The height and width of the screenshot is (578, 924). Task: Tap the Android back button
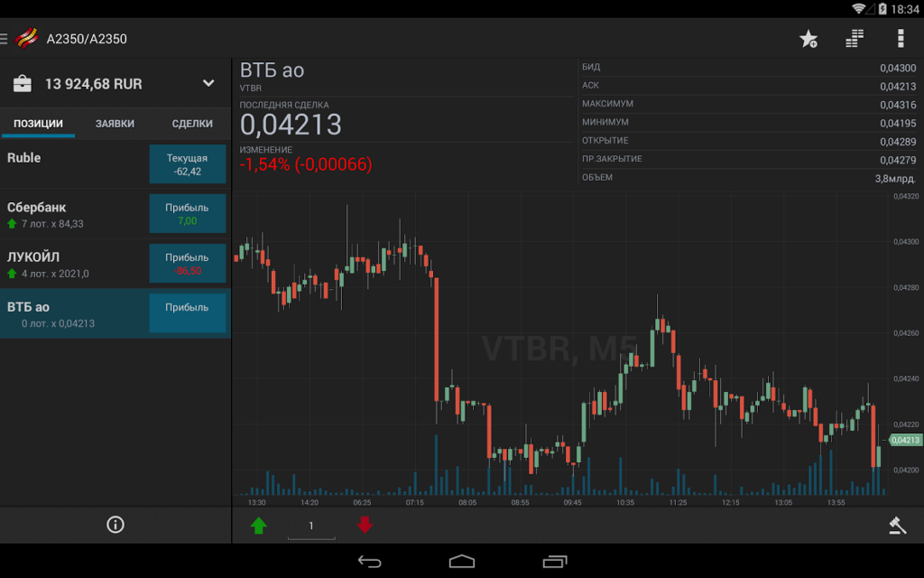tap(369, 562)
